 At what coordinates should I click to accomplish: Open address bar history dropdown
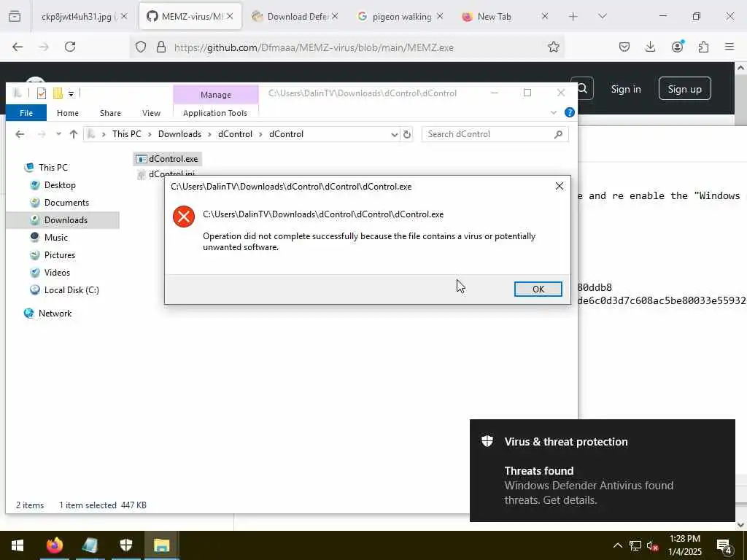[395, 135]
